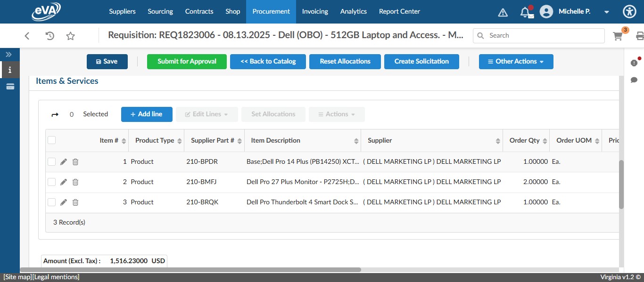644x282 pixels.
Task: Open the shopping cart with 3 items
Action: (618, 35)
